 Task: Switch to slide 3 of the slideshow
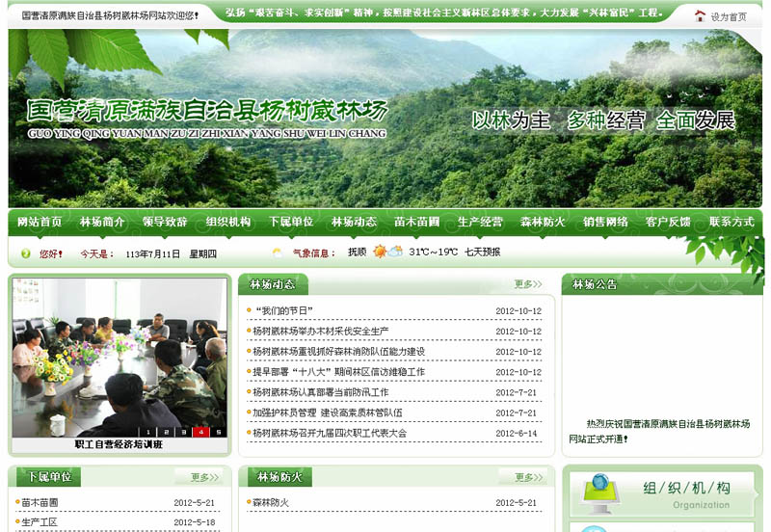184,432
